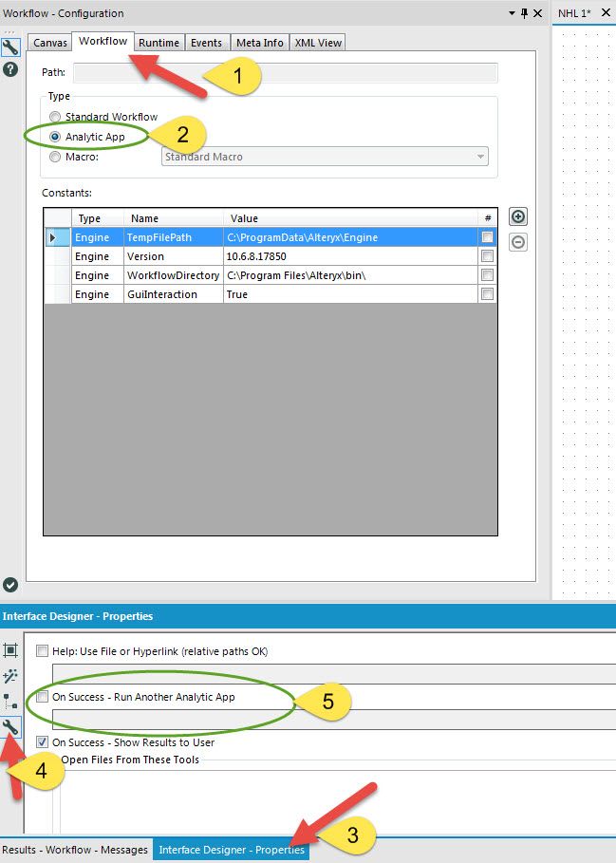The width and height of the screenshot is (616, 863).
Task: Select the GuiInteraction name cell
Action: [x=174, y=294]
